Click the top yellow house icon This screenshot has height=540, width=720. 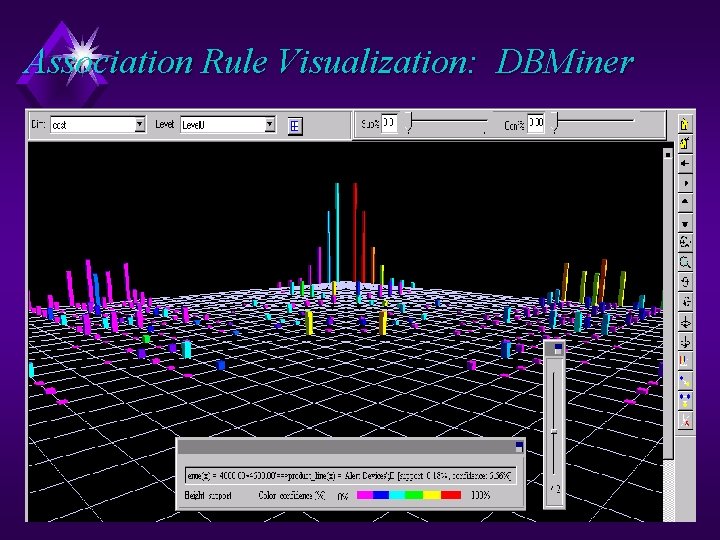(685, 124)
